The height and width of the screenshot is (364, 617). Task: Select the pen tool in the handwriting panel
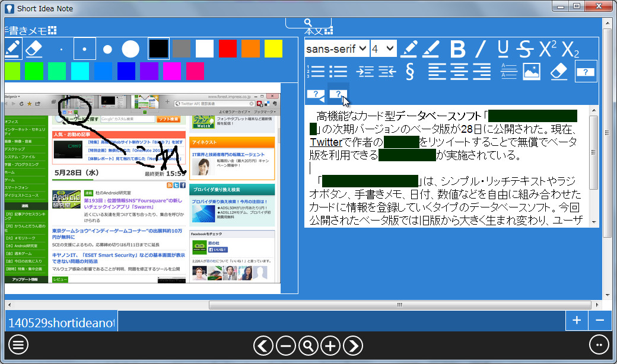pos(13,49)
